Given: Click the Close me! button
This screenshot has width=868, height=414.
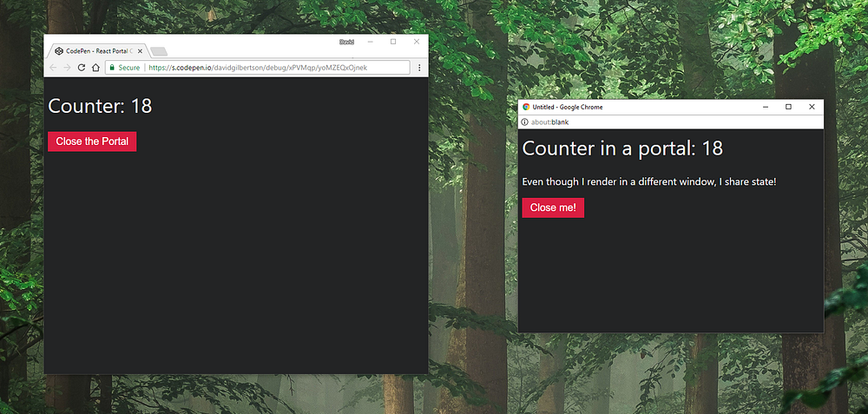Looking at the screenshot, I should click(x=553, y=207).
